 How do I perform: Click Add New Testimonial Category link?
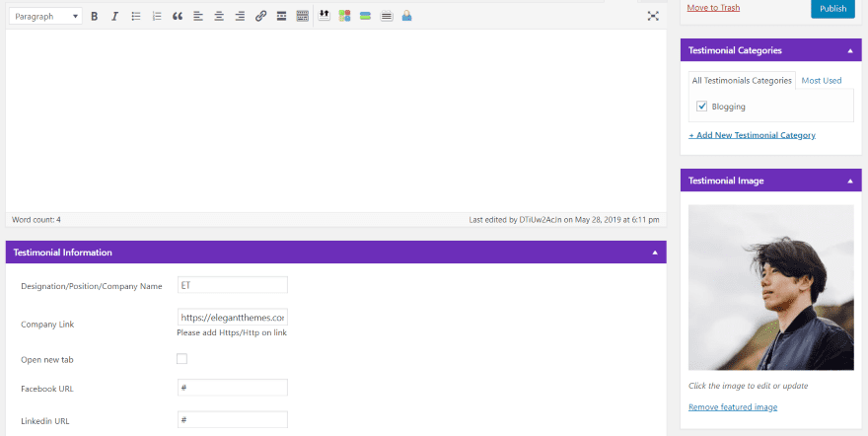tap(752, 135)
